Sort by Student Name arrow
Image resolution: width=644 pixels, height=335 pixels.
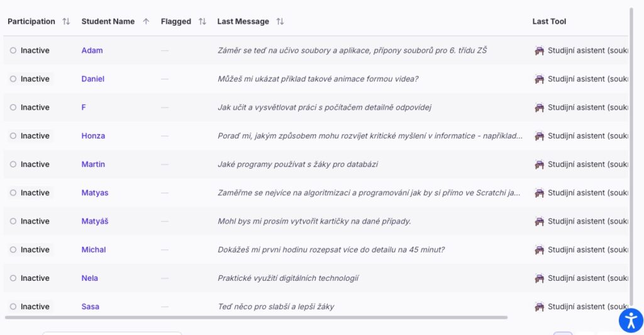pyautogui.click(x=146, y=21)
